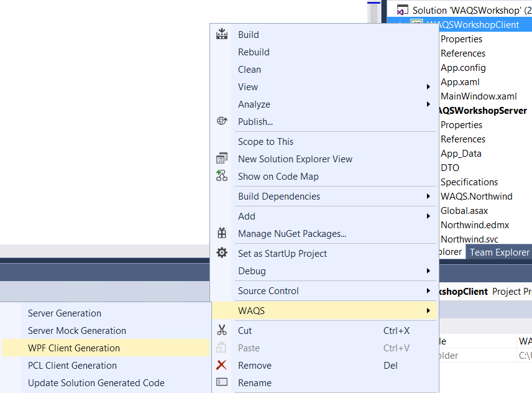Select Northwind.edmx file
This screenshot has width=532, height=393.
click(475, 225)
